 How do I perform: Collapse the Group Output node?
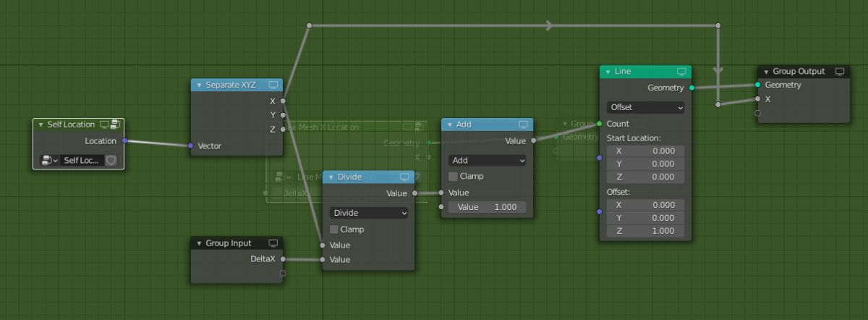point(767,72)
